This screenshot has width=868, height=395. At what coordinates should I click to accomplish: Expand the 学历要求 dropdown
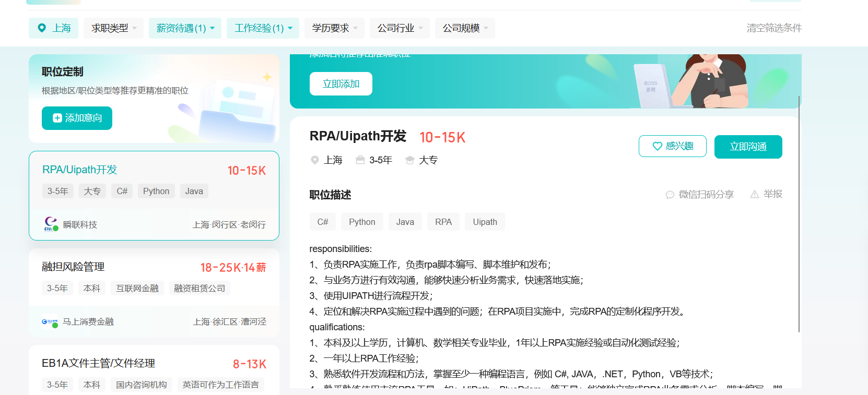coord(334,28)
